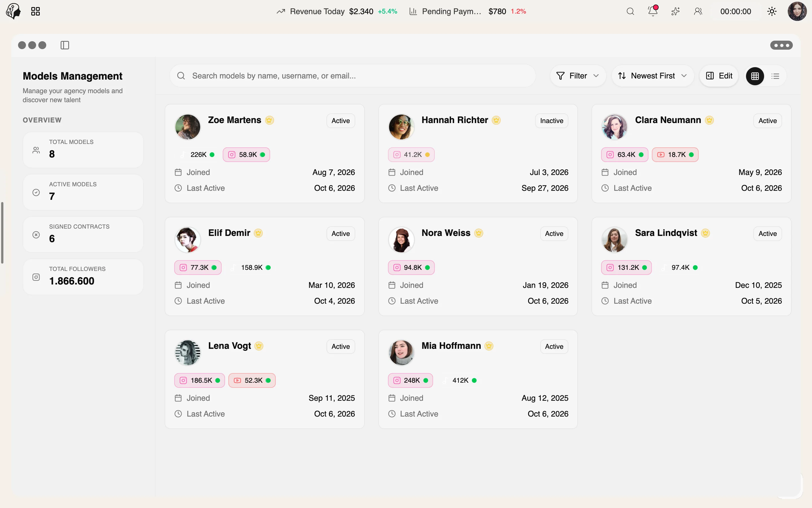Click Lena Vogt YouTube 52.3K badge
Image resolution: width=812 pixels, height=508 pixels.
pos(252,380)
